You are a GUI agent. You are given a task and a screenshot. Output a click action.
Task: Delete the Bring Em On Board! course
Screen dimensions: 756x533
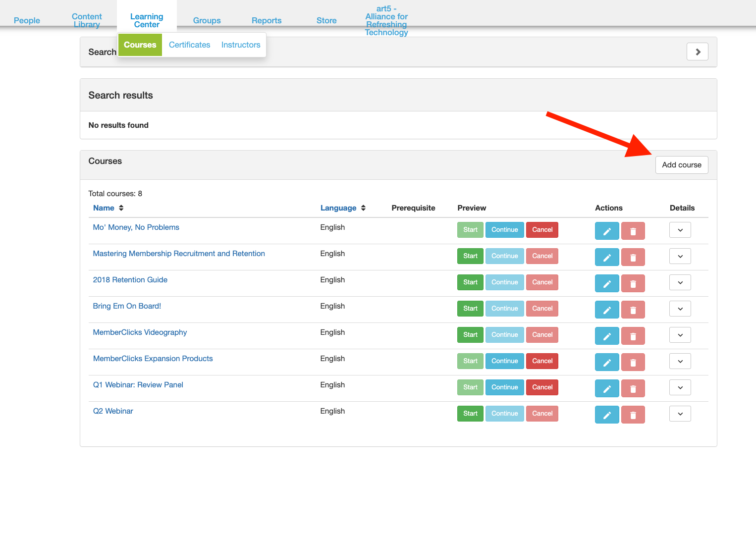[633, 310]
